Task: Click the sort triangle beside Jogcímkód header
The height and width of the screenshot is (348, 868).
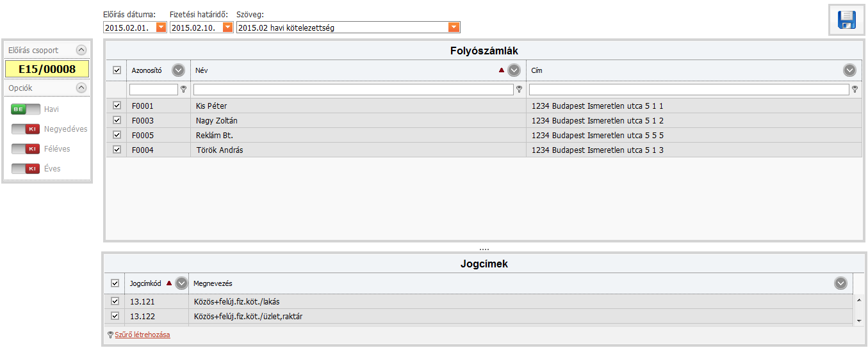Action: click(x=168, y=283)
